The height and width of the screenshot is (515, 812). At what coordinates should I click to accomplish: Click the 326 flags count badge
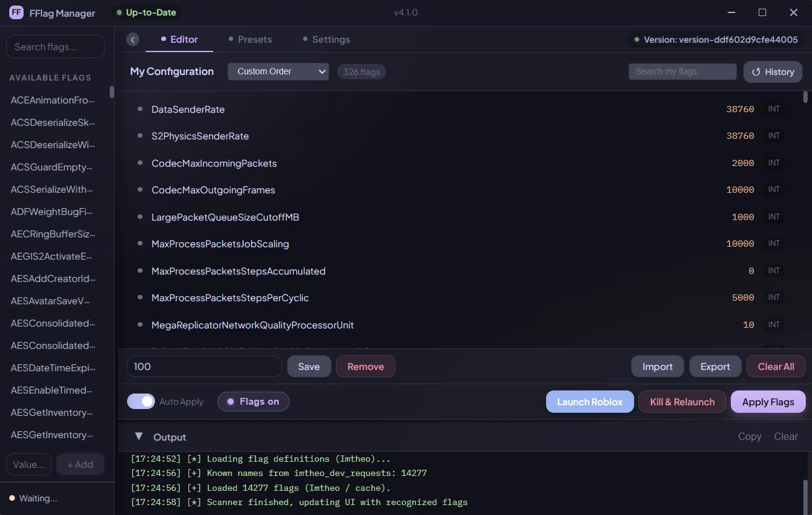click(361, 72)
